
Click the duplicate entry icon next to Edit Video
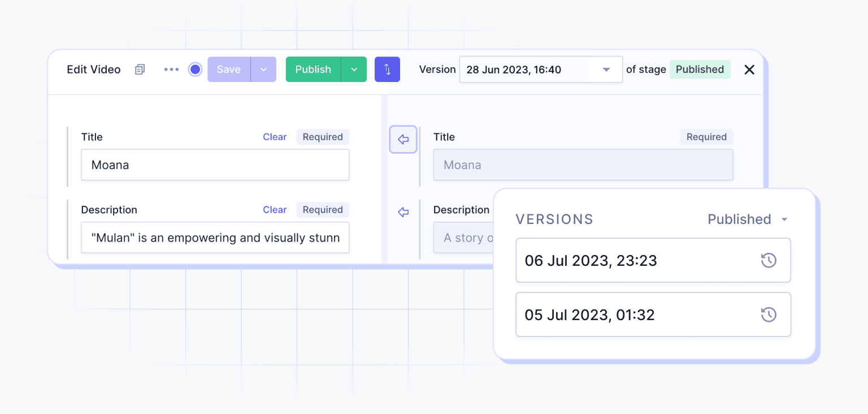click(140, 70)
